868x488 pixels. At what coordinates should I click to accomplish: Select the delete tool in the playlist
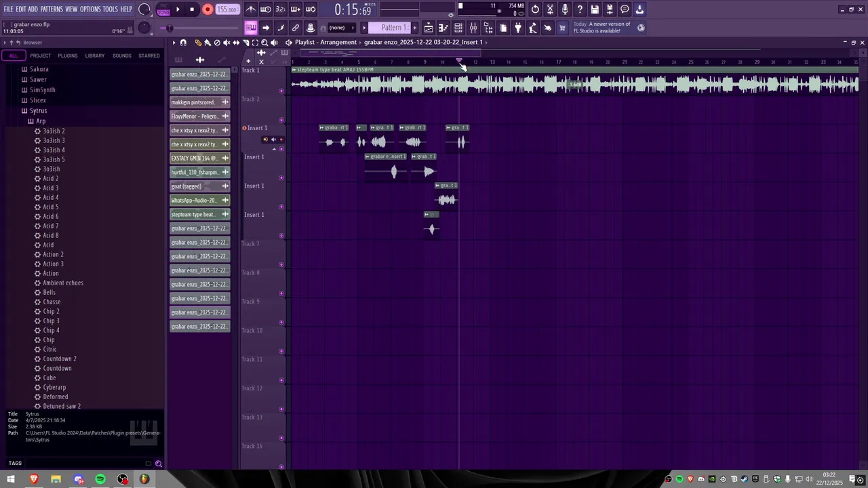click(x=217, y=42)
